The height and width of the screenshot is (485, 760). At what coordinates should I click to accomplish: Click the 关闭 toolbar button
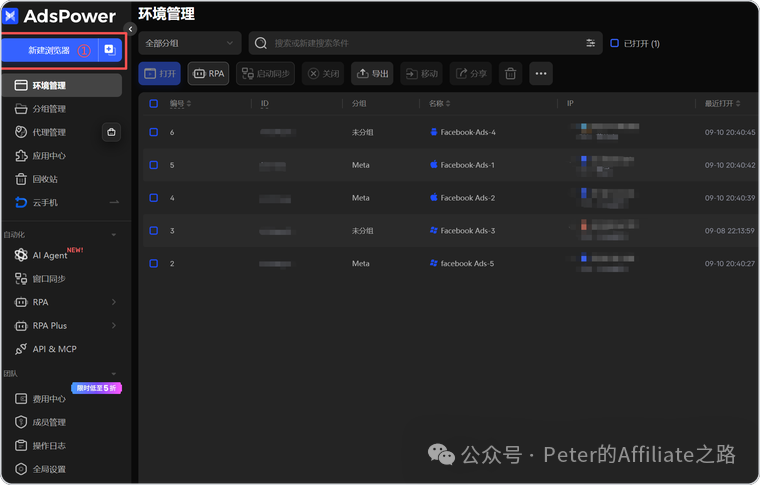pos(323,74)
